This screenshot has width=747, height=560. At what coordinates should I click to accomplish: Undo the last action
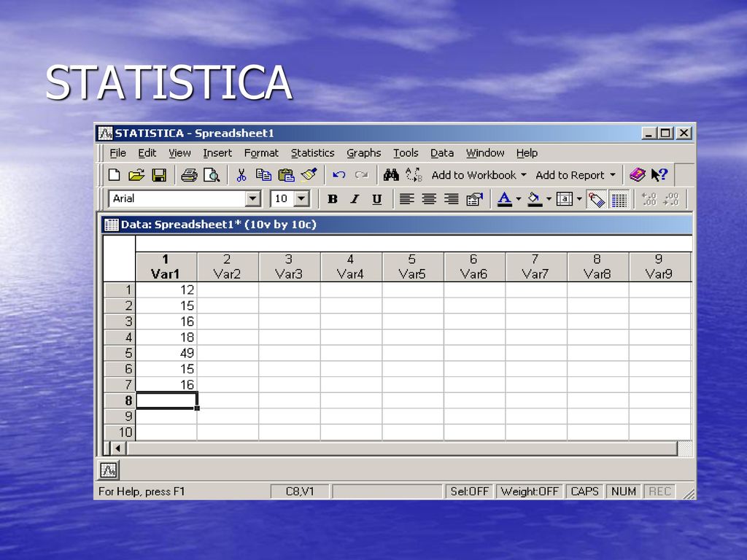(x=339, y=175)
